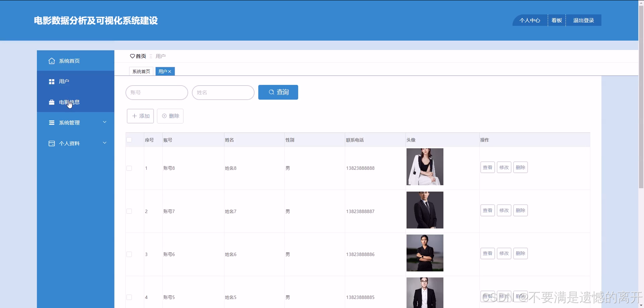
Task: Click the phone number 13823888886
Action: (x=360, y=254)
